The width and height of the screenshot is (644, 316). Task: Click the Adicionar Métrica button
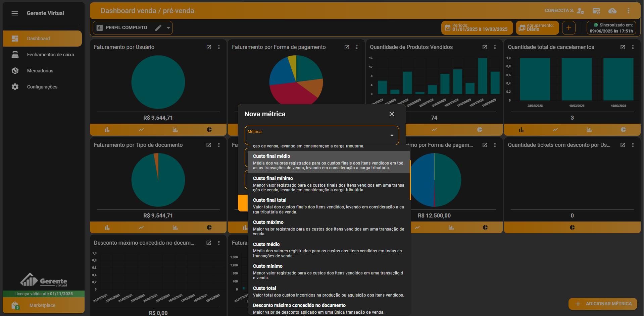click(603, 304)
